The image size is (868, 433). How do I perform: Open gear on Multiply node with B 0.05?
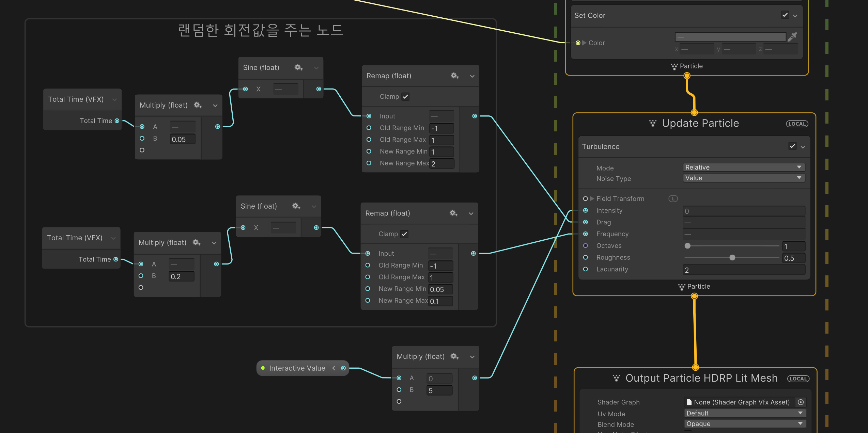tap(198, 105)
